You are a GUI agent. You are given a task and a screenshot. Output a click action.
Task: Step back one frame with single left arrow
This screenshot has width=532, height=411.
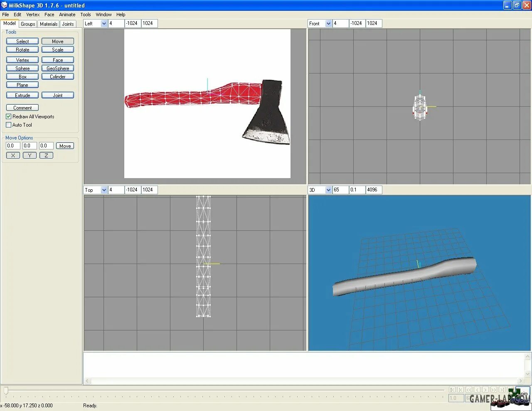pyautogui.click(x=477, y=389)
